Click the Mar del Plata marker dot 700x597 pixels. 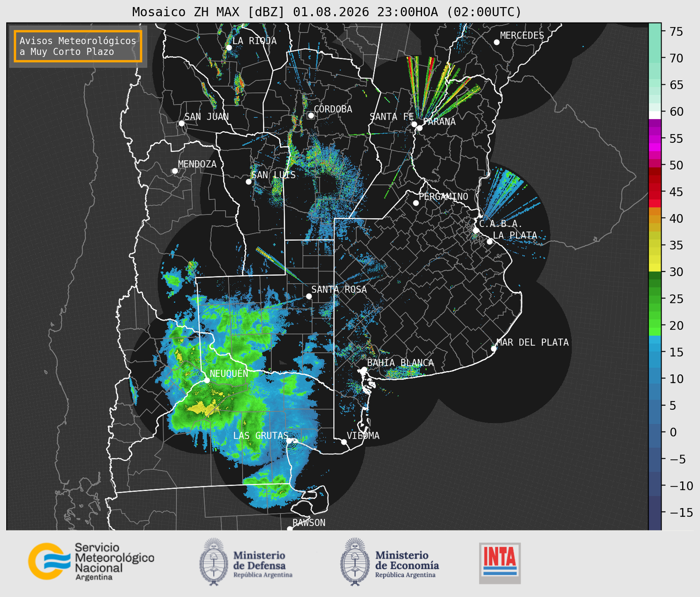(x=494, y=348)
